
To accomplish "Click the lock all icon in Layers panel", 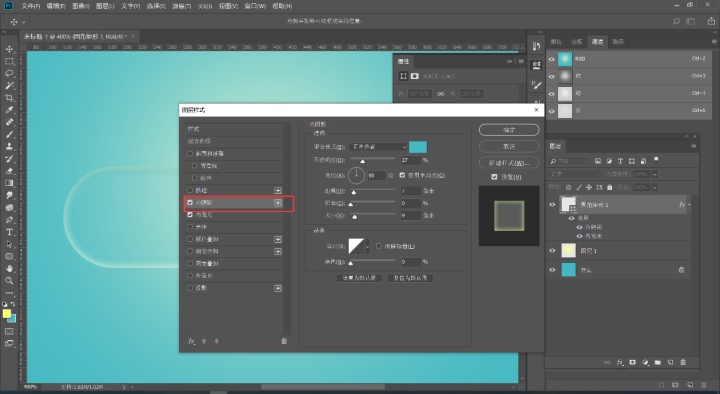I will tap(610, 187).
